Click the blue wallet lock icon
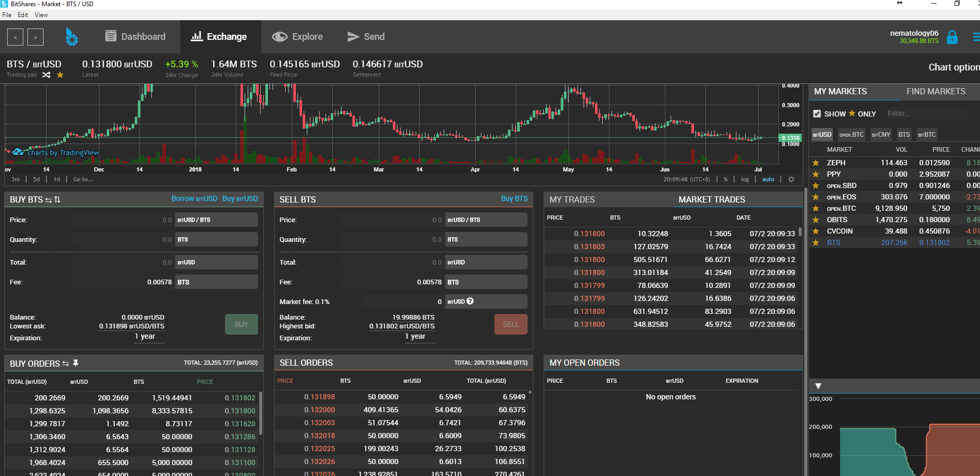The image size is (980, 476). pyautogui.click(x=952, y=37)
